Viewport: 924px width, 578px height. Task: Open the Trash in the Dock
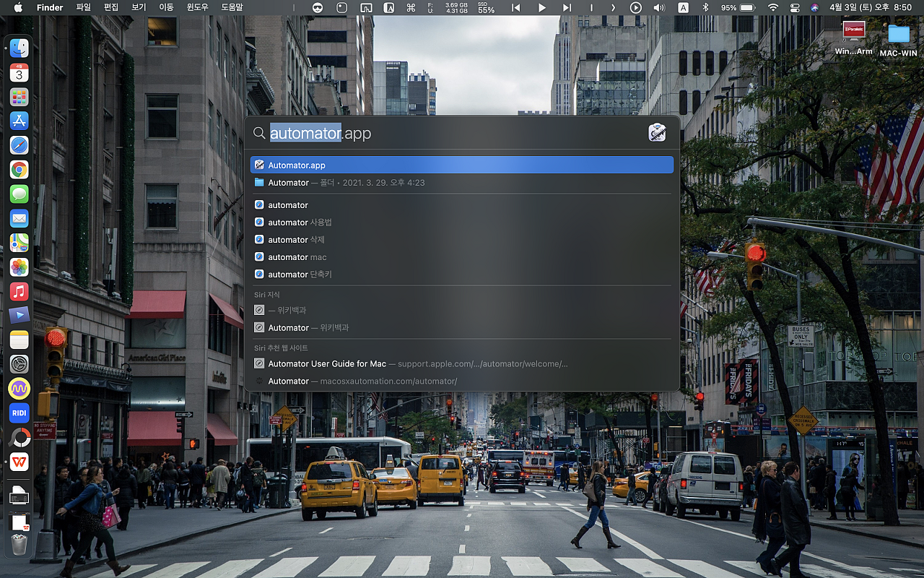(x=19, y=545)
